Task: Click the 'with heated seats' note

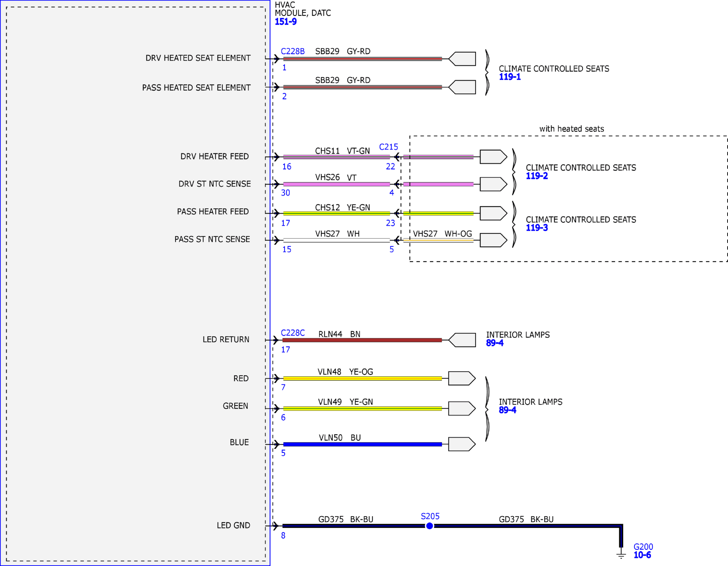Action: point(571,129)
